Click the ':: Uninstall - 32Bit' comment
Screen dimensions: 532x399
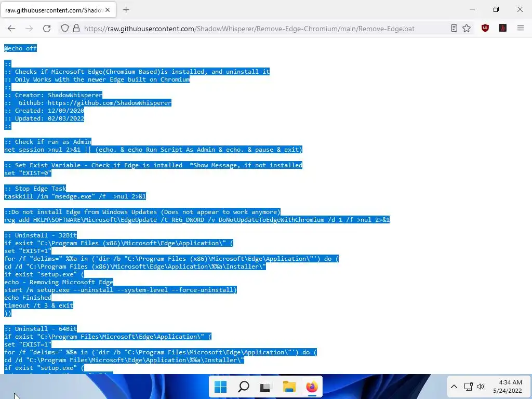click(41, 235)
